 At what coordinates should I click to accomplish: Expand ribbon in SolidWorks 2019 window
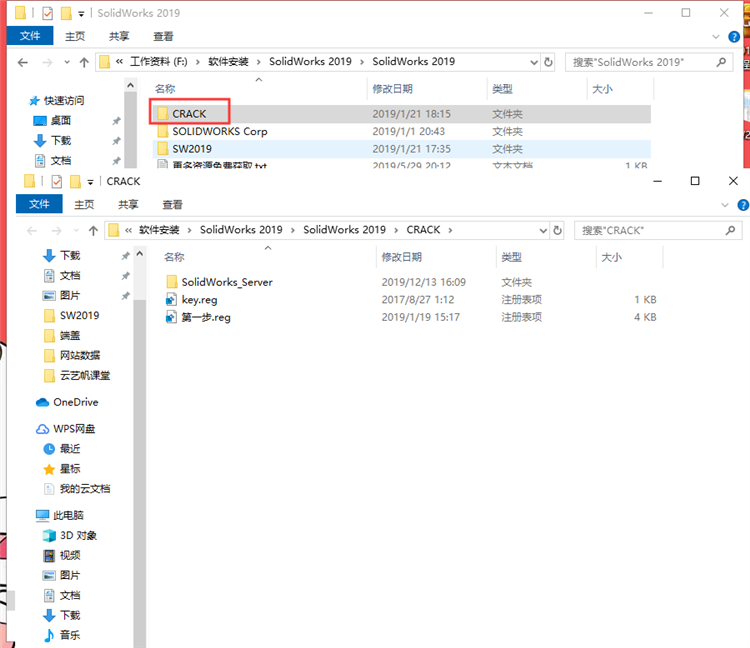[x=716, y=36]
